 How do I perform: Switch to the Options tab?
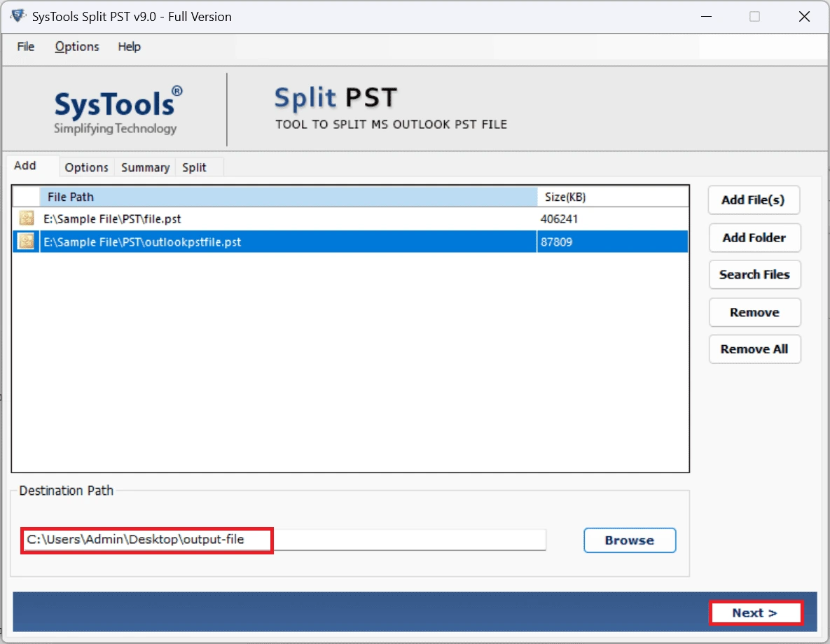tap(86, 167)
